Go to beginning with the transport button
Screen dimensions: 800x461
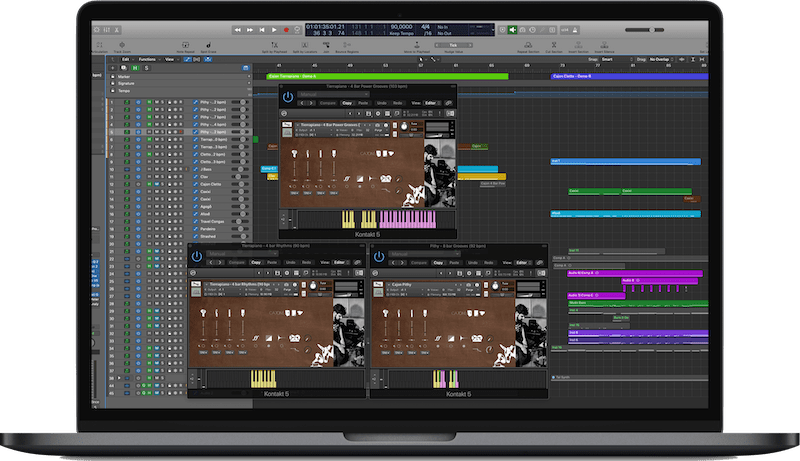pyautogui.click(x=262, y=30)
